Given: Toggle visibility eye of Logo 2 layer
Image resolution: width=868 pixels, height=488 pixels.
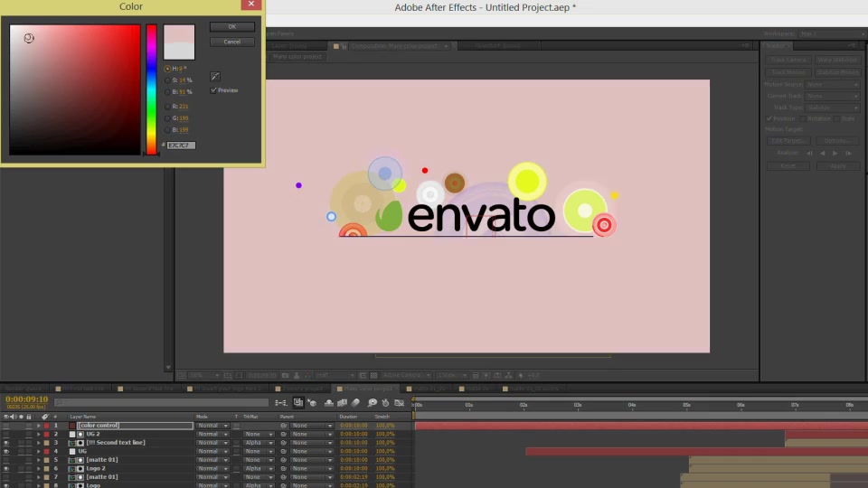Looking at the screenshot, I should point(6,469).
